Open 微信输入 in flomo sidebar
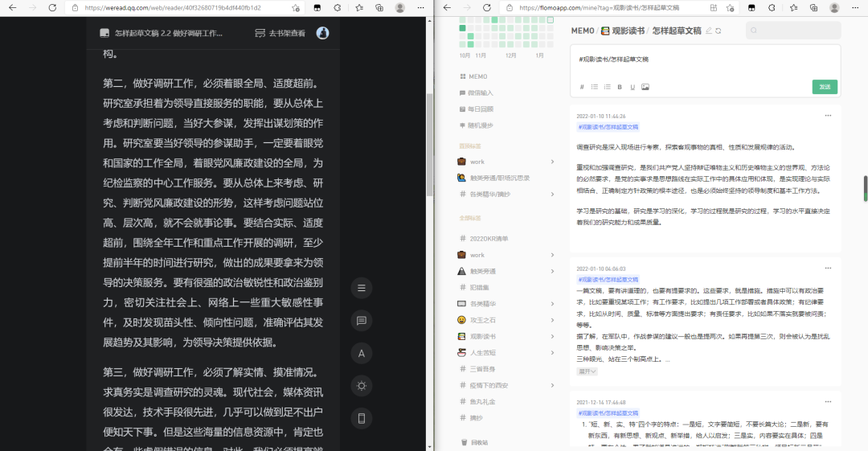This screenshot has height=451, width=868. click(476, 93)
